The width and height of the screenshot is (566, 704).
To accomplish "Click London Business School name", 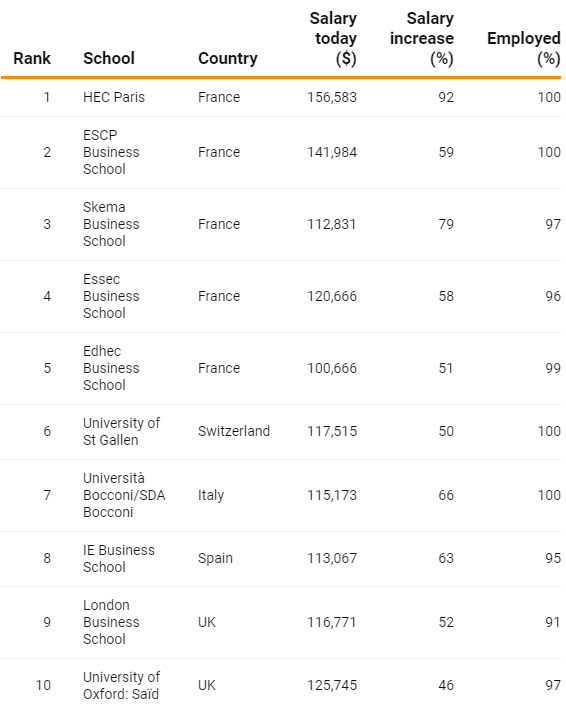I will pos(111,622).
